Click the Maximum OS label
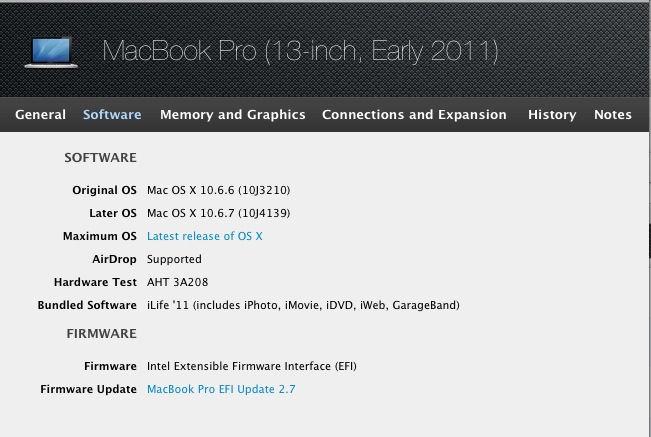This screenshot has width=651, height=437. point(100,236)
